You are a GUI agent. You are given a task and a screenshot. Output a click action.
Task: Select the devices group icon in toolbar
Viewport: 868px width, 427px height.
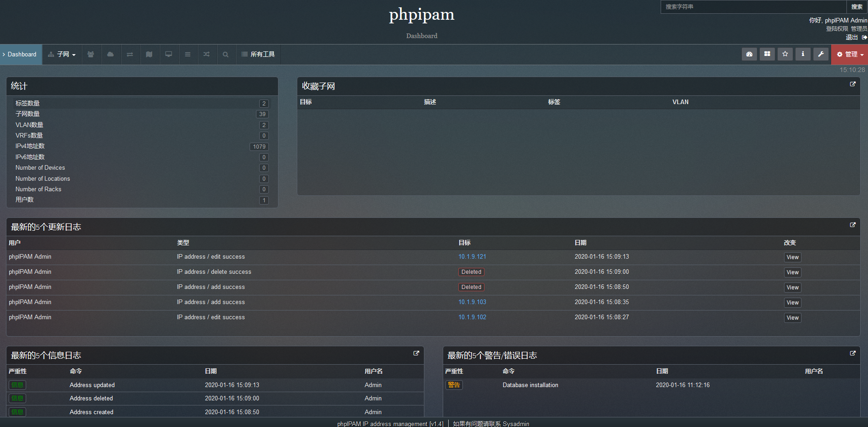tap(91, 54)
